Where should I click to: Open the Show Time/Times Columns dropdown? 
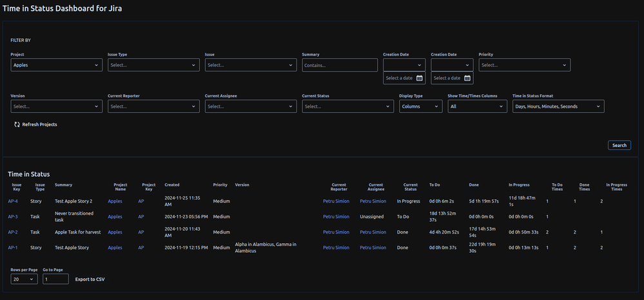pos(477,106)
